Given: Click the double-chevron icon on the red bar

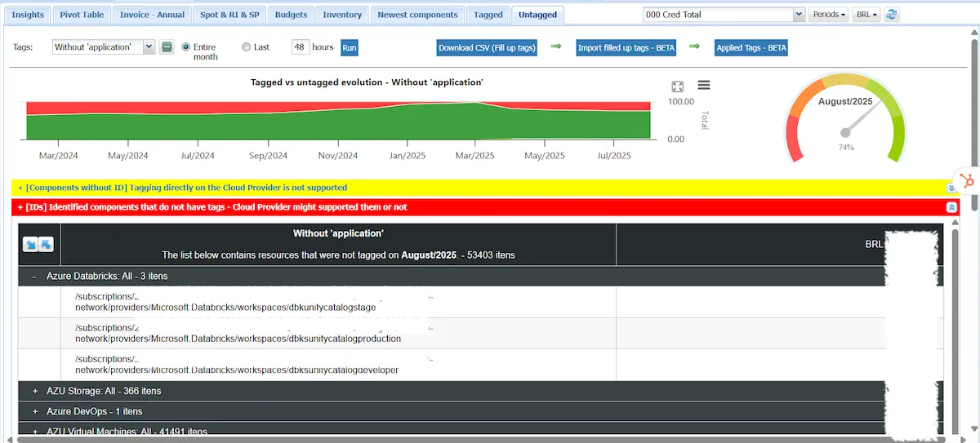Looking at the screenshot, I should [x=951, y=207].
